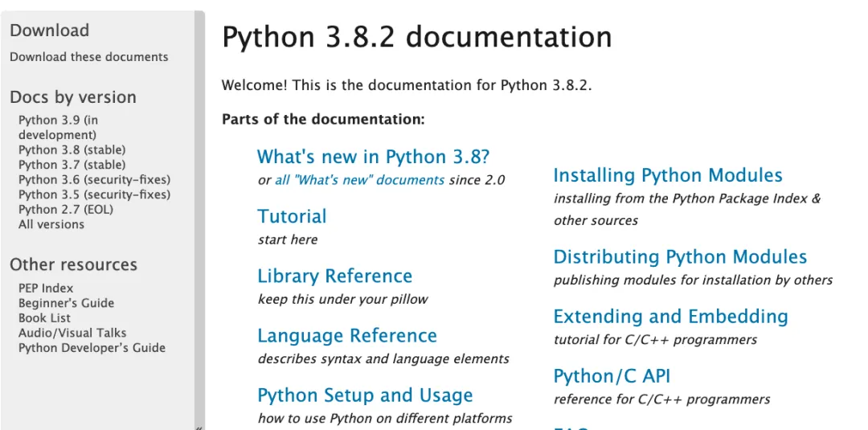Visit Audio/Visual Talks page
Image resolution: width=868 pixels, height=430 pixels.
tap(72, 333)
